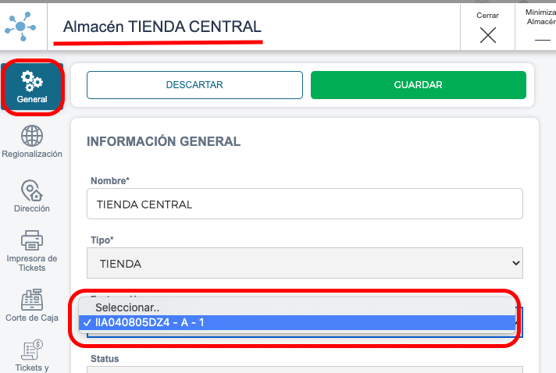The image size is (556, 373).
Task: Choose the Seleccionar.. option
Action: pyautogui.click(x=297, y=307)
